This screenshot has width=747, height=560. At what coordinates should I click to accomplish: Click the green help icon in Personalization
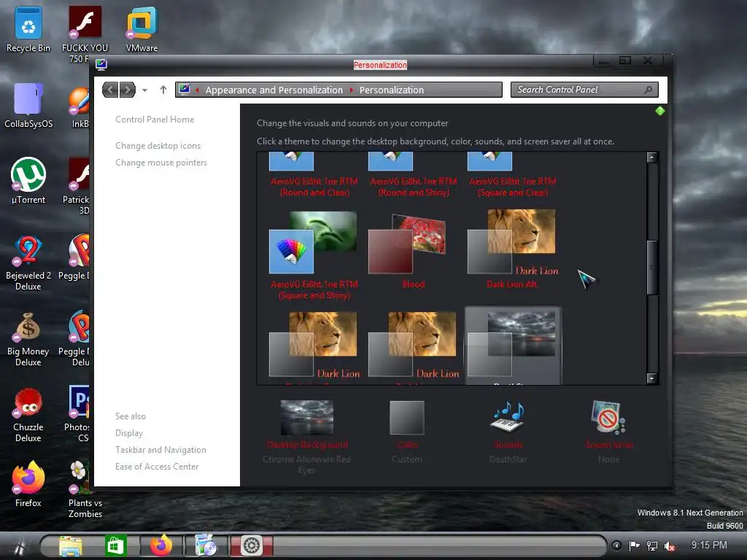click(659, 111)
